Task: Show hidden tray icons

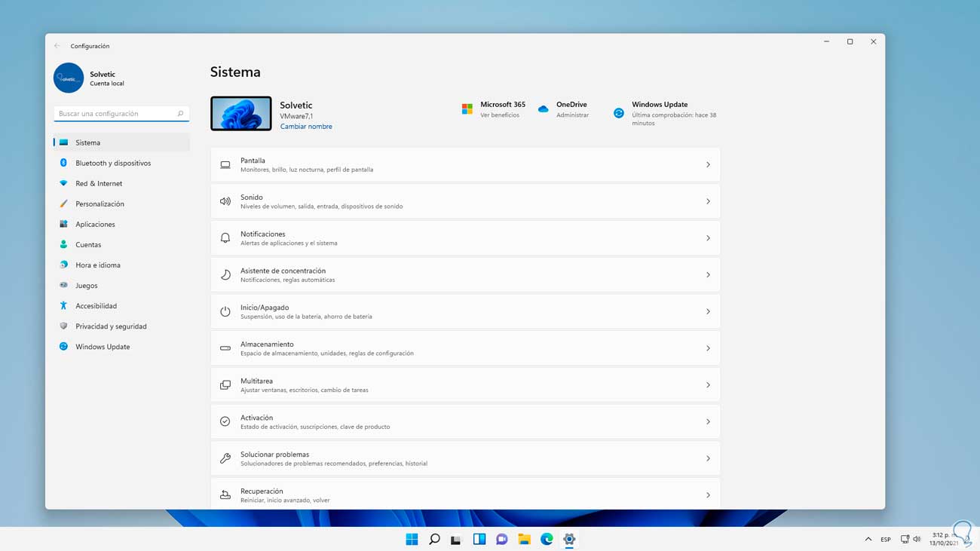Action: [x=868, y=539]
